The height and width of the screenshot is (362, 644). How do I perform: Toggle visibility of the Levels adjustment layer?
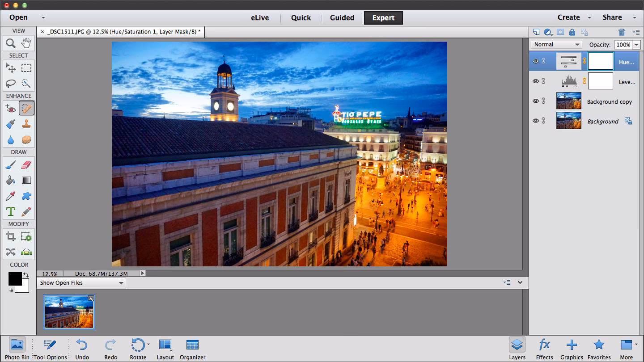coord(535,81)
